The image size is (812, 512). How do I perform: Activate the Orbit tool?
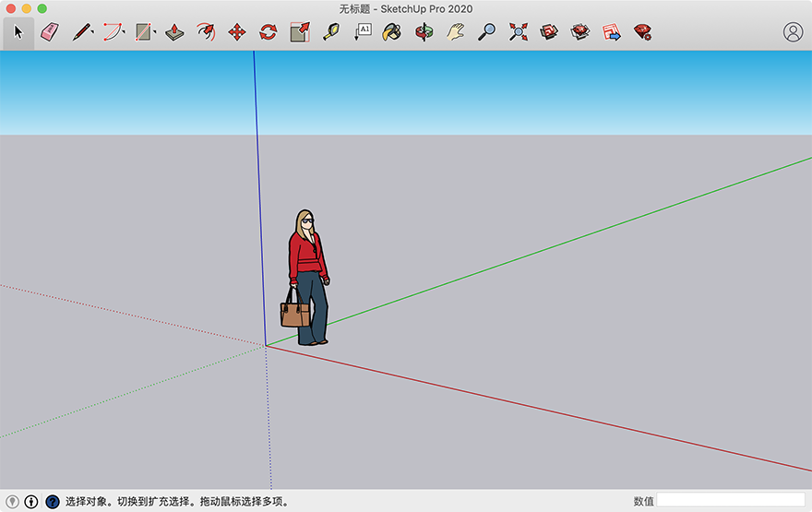pyautogui.click(x=424, y=32)
